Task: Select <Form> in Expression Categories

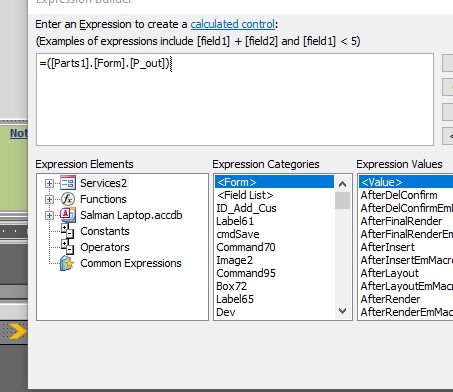Action: click(x=274, y=182)
